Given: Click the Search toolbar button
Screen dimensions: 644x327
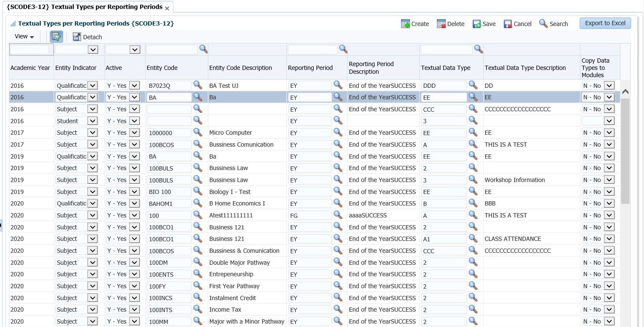Looking at the screenshot, I should point(553,24).
